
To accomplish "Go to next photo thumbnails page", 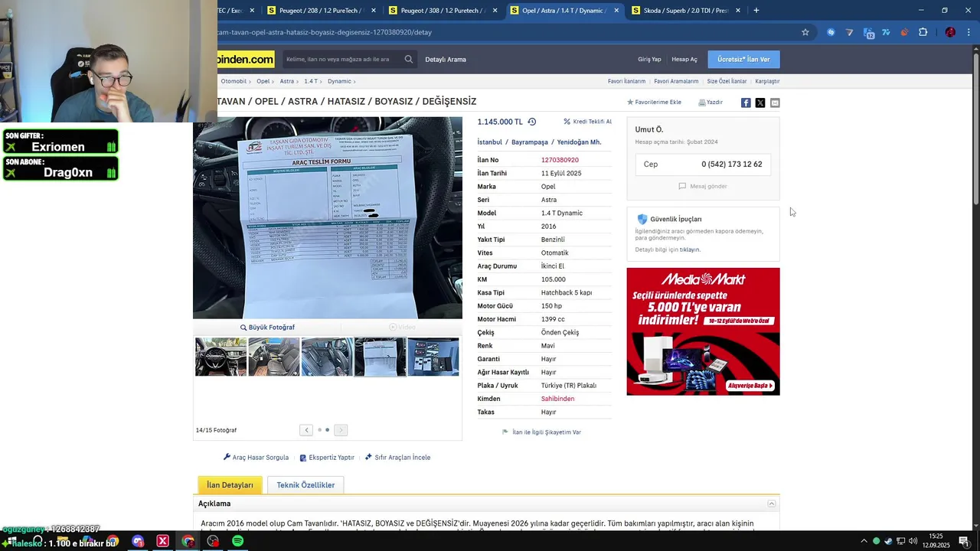I will [x=341, y=430].
